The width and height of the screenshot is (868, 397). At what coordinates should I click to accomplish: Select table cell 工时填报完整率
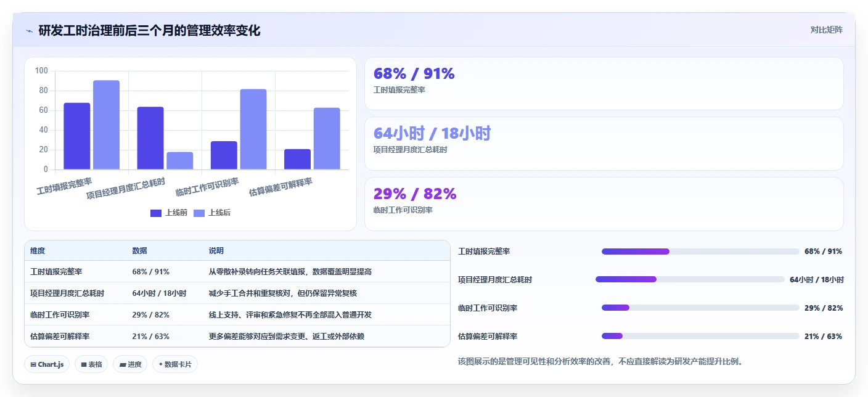coord(56,272)
